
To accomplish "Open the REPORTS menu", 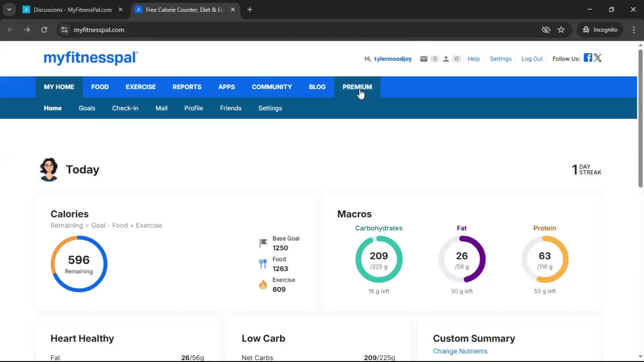I will pos(187,87).
